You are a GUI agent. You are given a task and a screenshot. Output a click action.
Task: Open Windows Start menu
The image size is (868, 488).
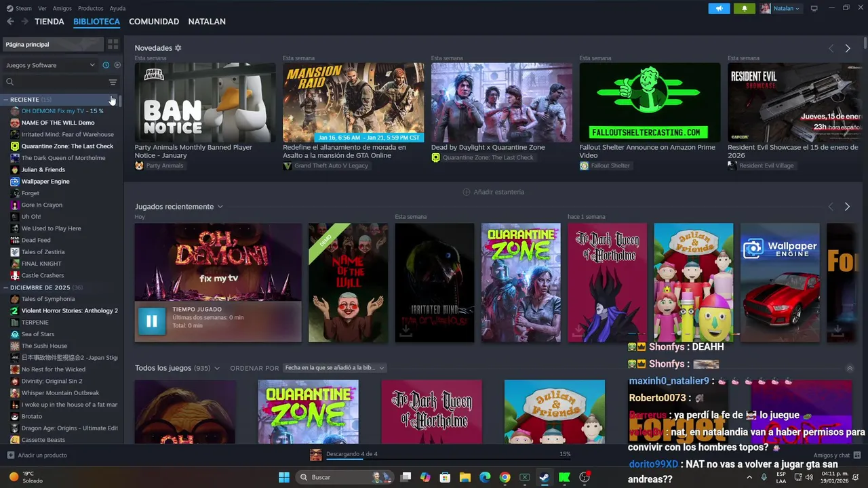click(284, 477)
